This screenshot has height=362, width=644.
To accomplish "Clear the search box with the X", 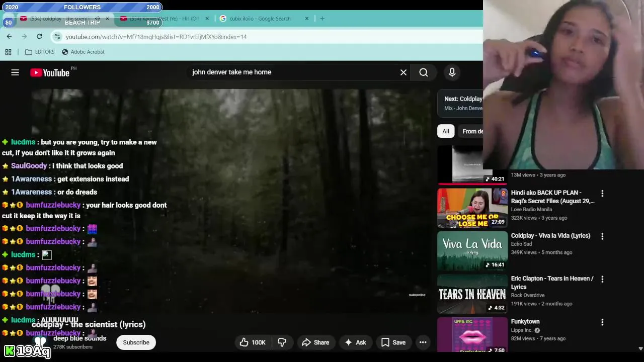I will click(x=404, y=72).
